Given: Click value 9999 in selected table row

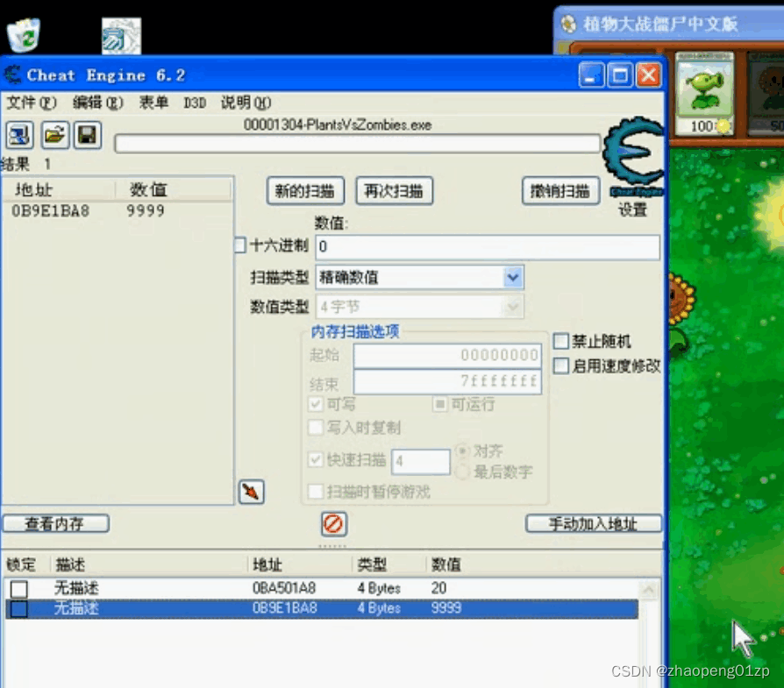Looking at the screenshot, I should [x=446, y=608].
